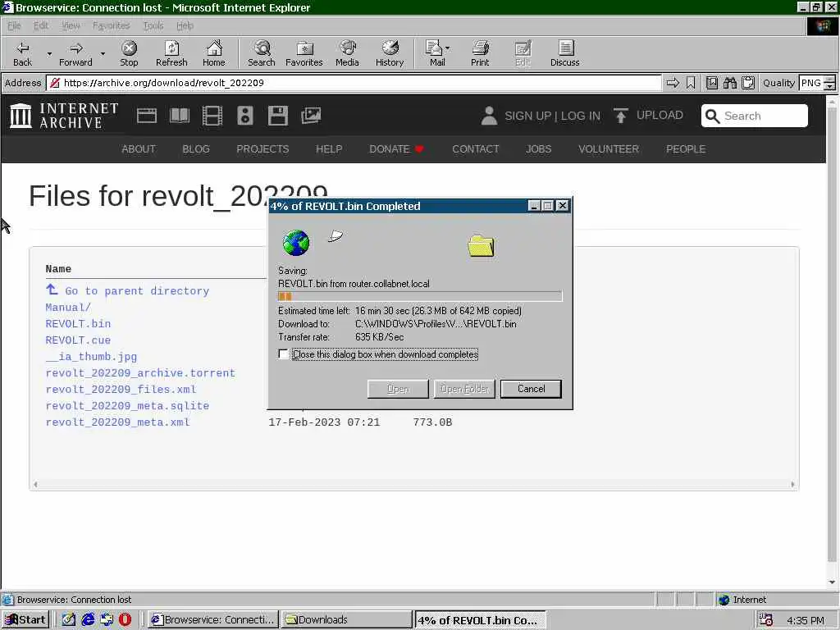840x630 pixels.
Task: Go back with the Back toolbar button
Action: click(x=22, y=53)
